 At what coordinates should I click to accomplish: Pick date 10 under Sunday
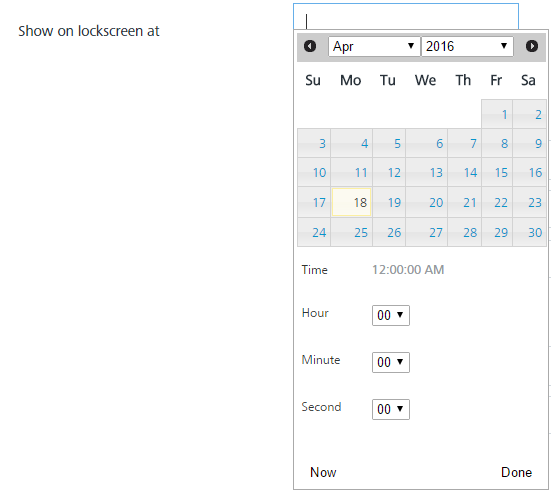pos(314,172)
